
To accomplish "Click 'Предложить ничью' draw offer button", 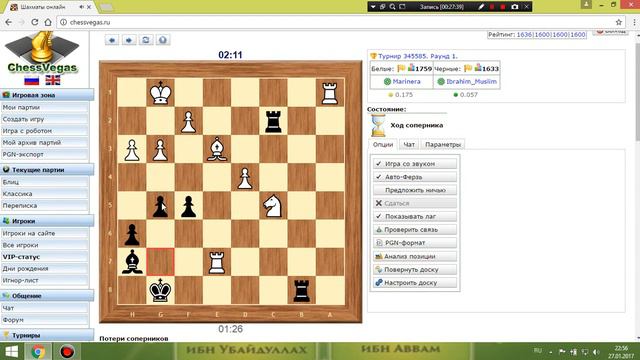I will [x=415, y=190].
